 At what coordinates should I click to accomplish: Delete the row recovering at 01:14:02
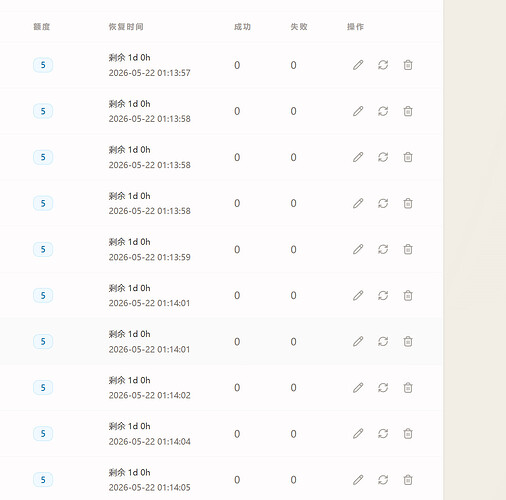tap(408, 388)
